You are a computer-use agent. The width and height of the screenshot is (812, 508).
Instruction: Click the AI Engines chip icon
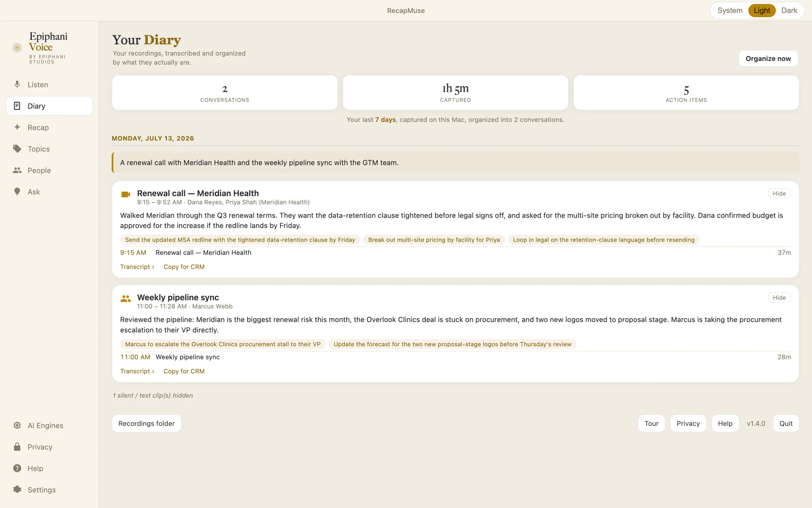pos(17,425)
